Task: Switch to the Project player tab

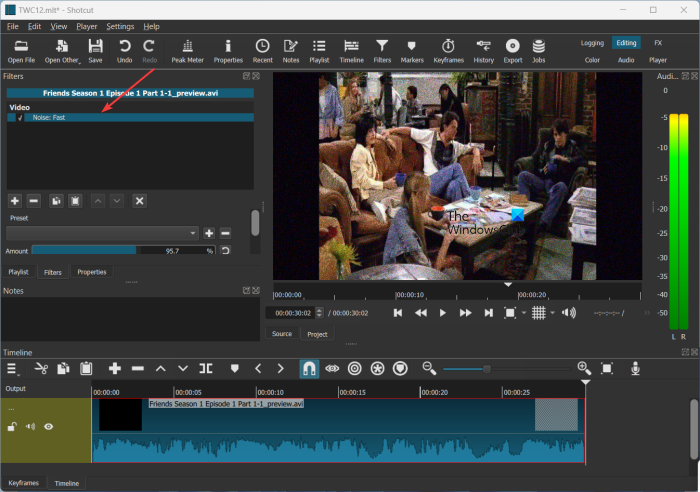Action: tap(317, 334)
